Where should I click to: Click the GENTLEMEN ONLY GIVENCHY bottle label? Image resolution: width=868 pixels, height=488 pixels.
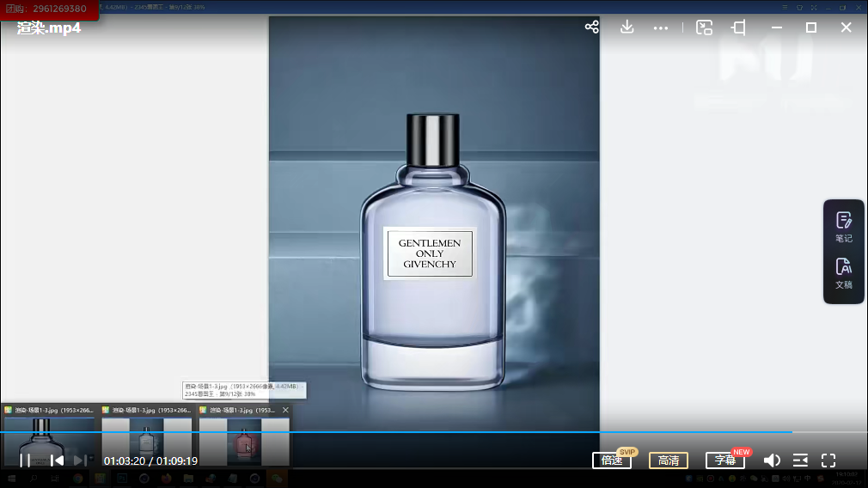[430, 253]
